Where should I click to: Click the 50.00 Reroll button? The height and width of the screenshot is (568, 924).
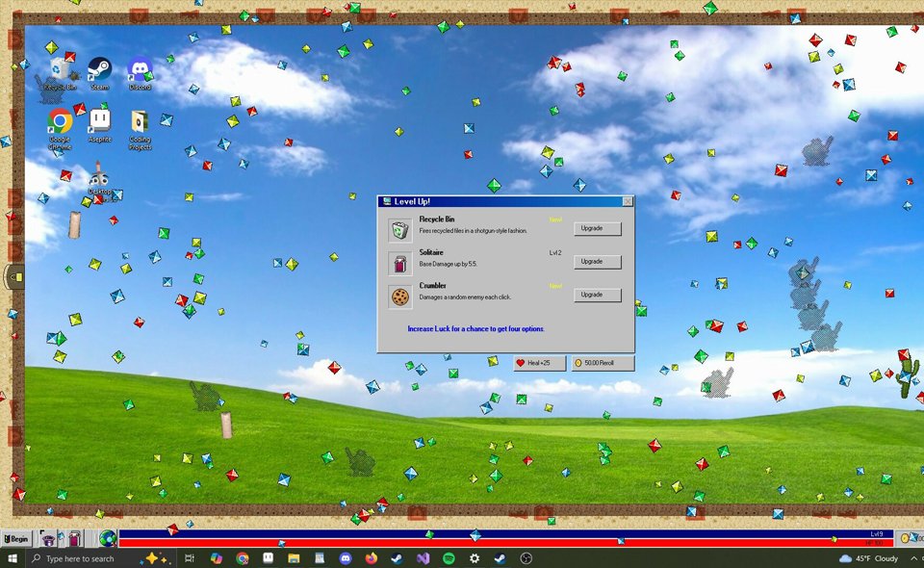click(603, 363)
